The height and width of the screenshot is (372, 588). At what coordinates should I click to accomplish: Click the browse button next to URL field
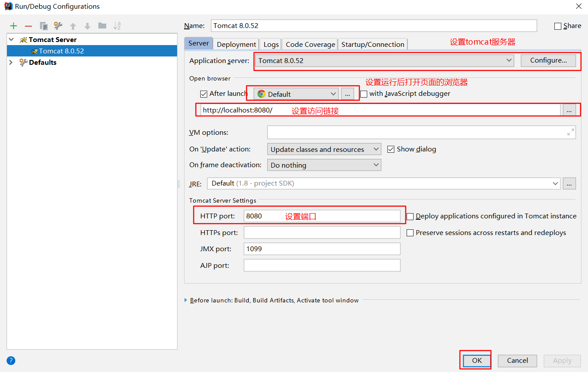pyautogui.click(x=569, y=111)
